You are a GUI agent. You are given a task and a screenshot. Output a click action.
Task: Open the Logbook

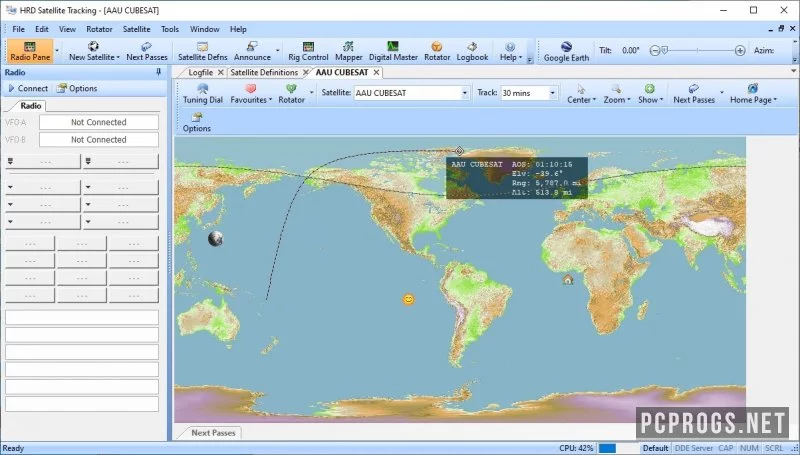point(472,51)
